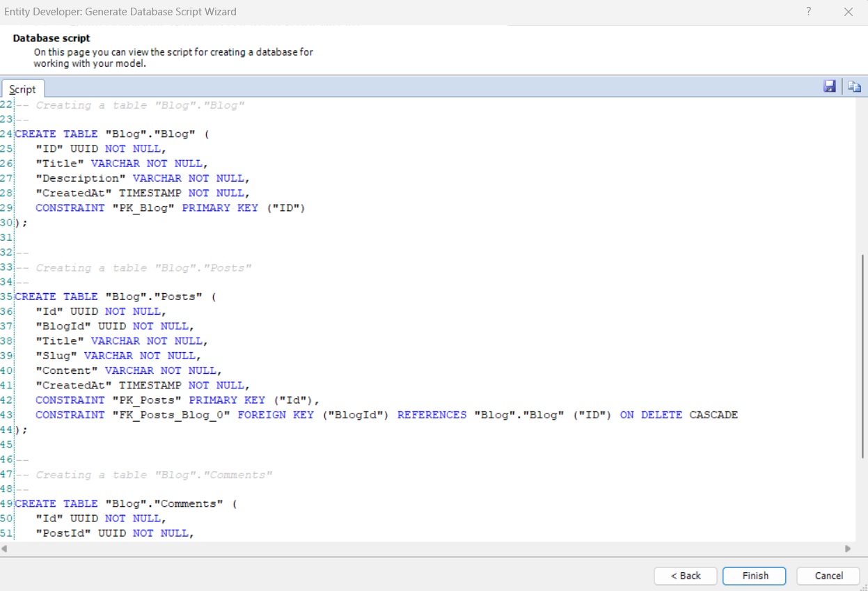This screenshot has width=868, height=591.
Task: Click line CREATE TABLE "Blog"."Blog"
Action: coord(111,134)
